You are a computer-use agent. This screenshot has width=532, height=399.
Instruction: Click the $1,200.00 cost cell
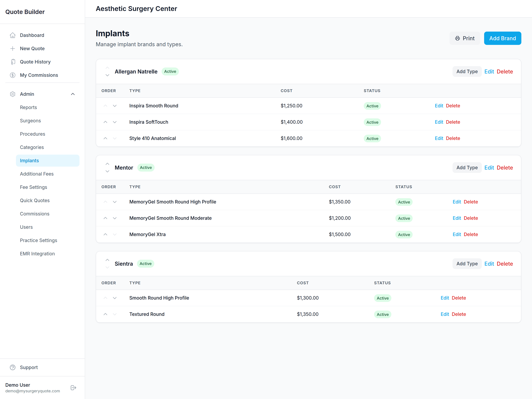point(340,218)
